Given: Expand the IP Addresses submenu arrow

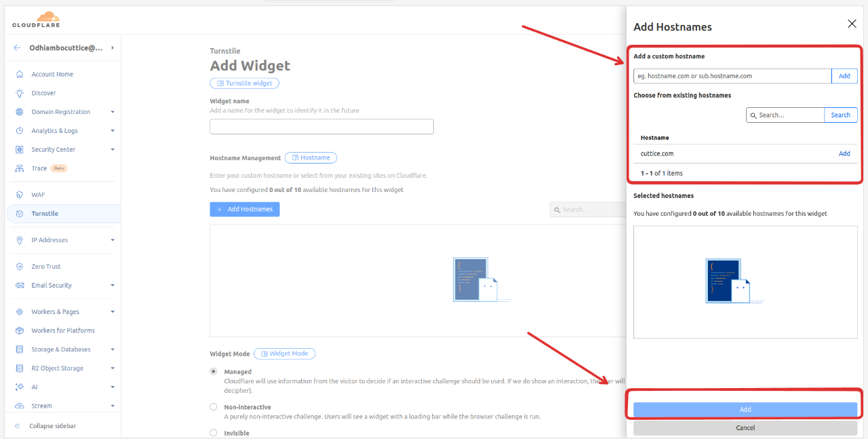Looking at the screenshot, I should [x=113, y=240].
